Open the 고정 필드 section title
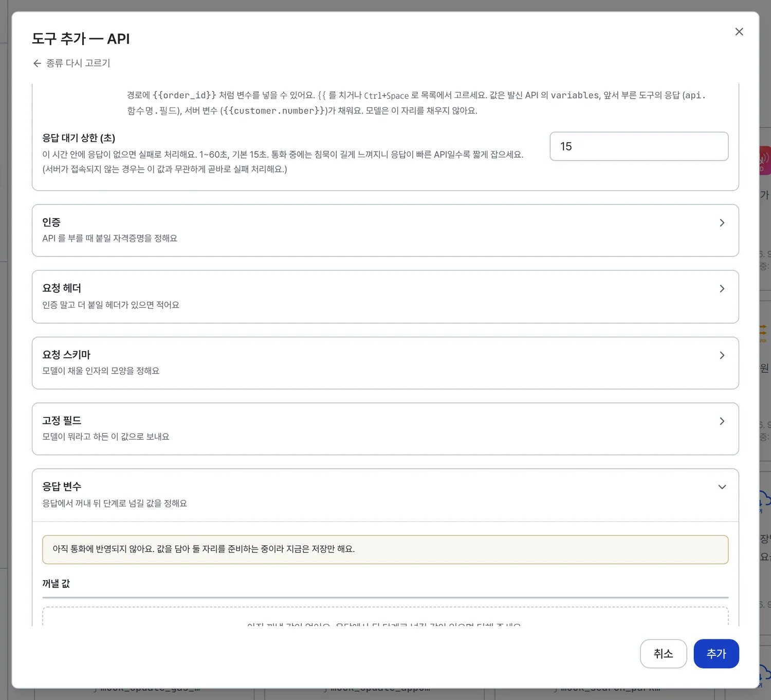The width and height of the screenshot is (771, 700). (62, 420)
